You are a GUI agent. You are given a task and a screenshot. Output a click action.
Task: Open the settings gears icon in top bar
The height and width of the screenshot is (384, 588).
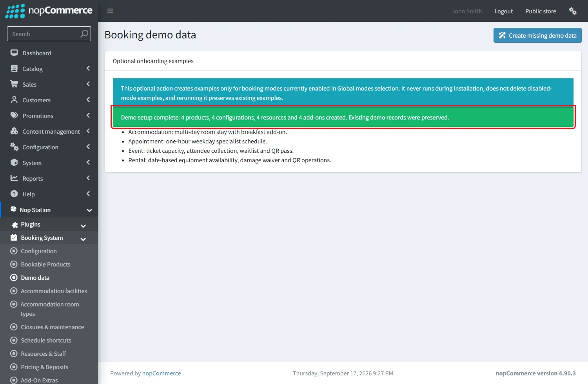click(573, 11)
